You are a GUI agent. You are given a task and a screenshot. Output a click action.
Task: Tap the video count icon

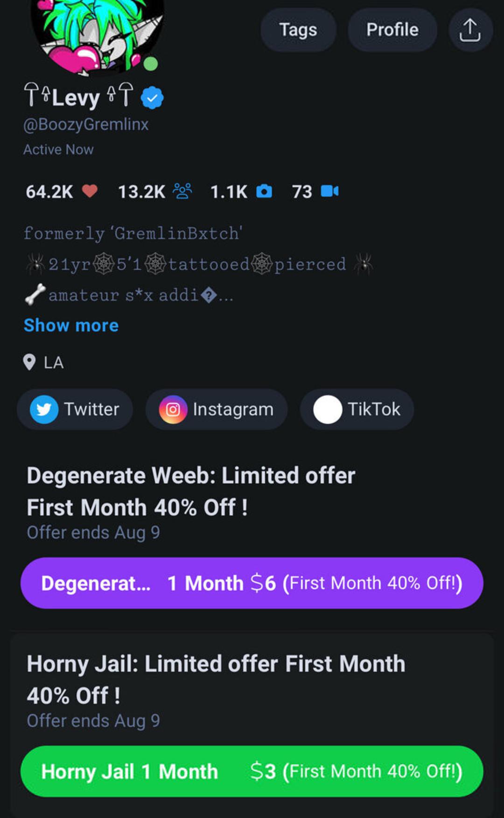[x=329, y=191]
